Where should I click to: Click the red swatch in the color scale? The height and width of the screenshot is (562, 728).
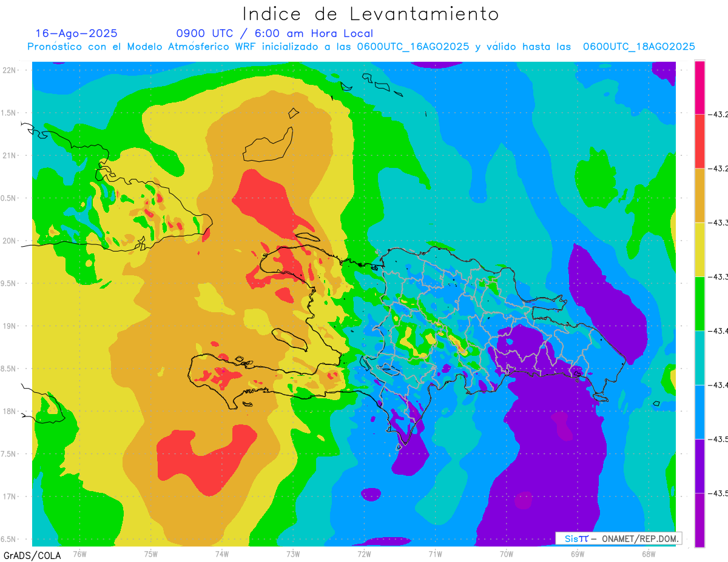699,141
